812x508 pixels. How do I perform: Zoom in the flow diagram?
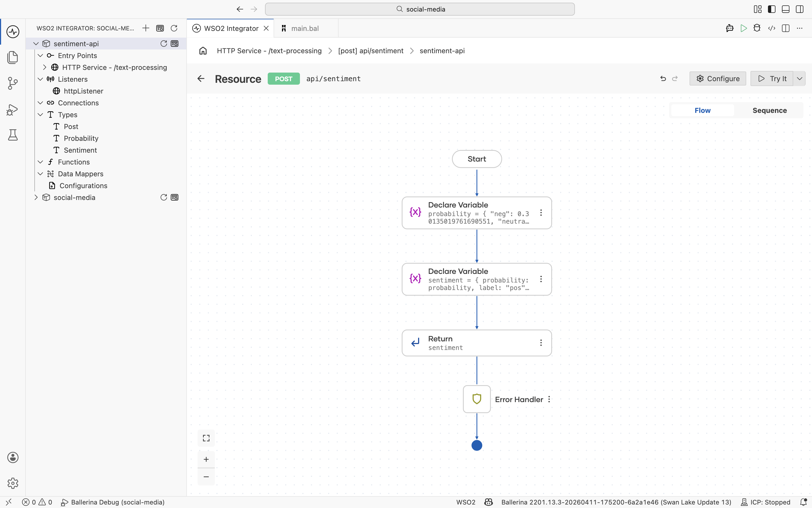click(x=206, y=459)
